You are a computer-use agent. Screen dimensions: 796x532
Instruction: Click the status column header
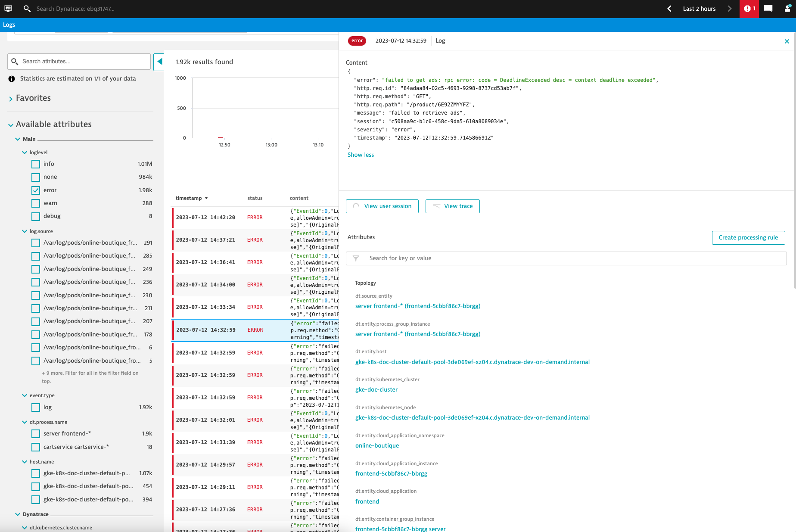[255, 198]
